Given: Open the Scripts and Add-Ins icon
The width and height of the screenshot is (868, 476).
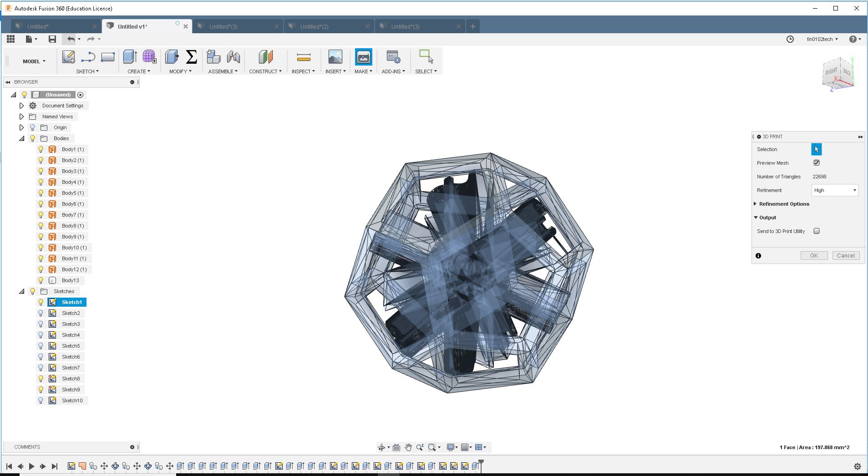Looking at the screenshot, I should pyautogui.click(x=393, y=57).
